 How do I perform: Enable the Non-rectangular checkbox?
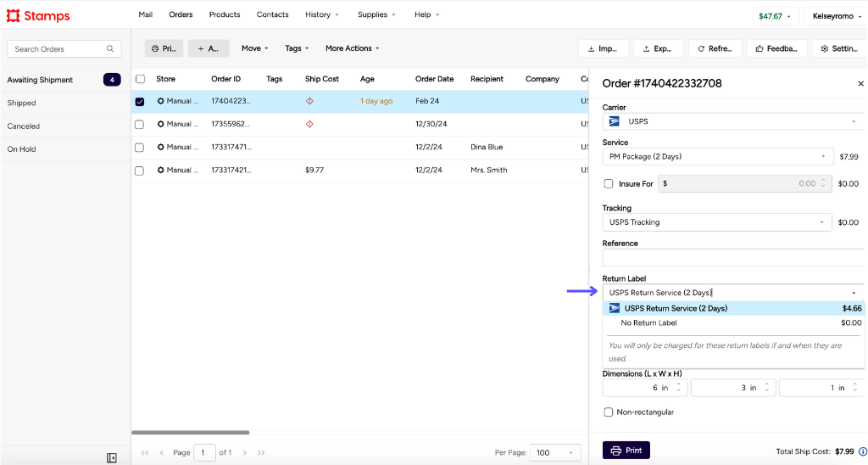point(609,412)
